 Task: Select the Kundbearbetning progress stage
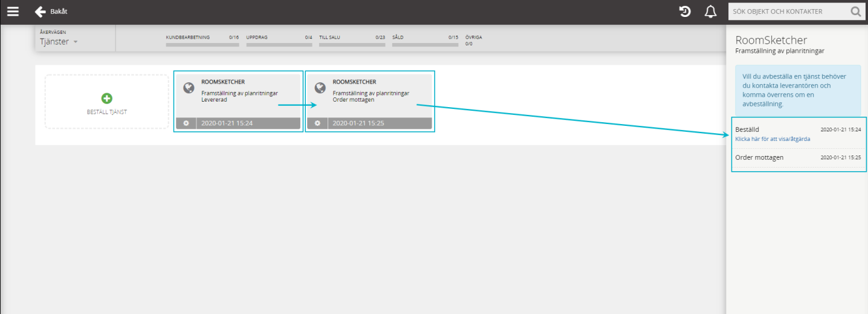[x=202, y=41]
